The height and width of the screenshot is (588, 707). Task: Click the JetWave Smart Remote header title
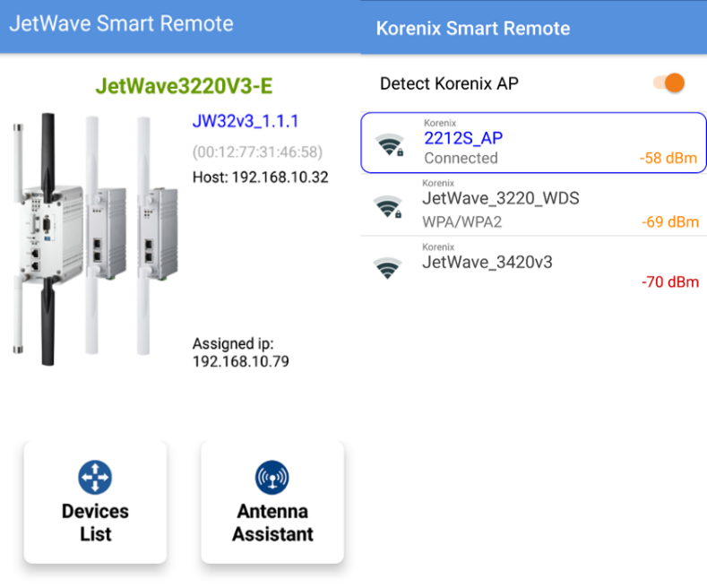(121, 23)
